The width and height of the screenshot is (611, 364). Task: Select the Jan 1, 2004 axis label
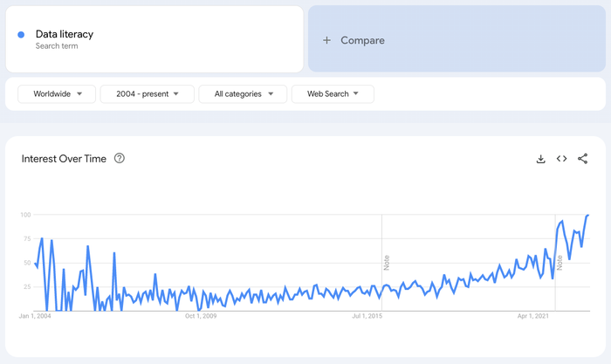(x=35, y=316)
